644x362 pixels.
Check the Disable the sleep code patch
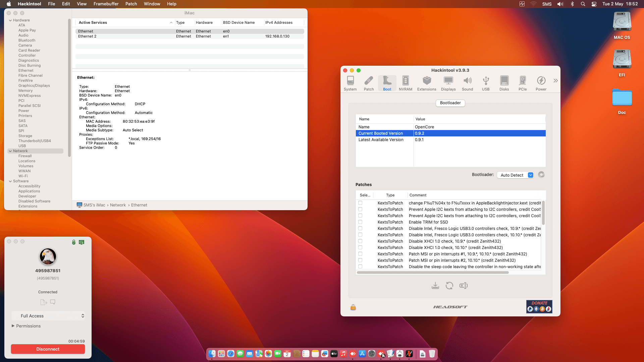360,266
